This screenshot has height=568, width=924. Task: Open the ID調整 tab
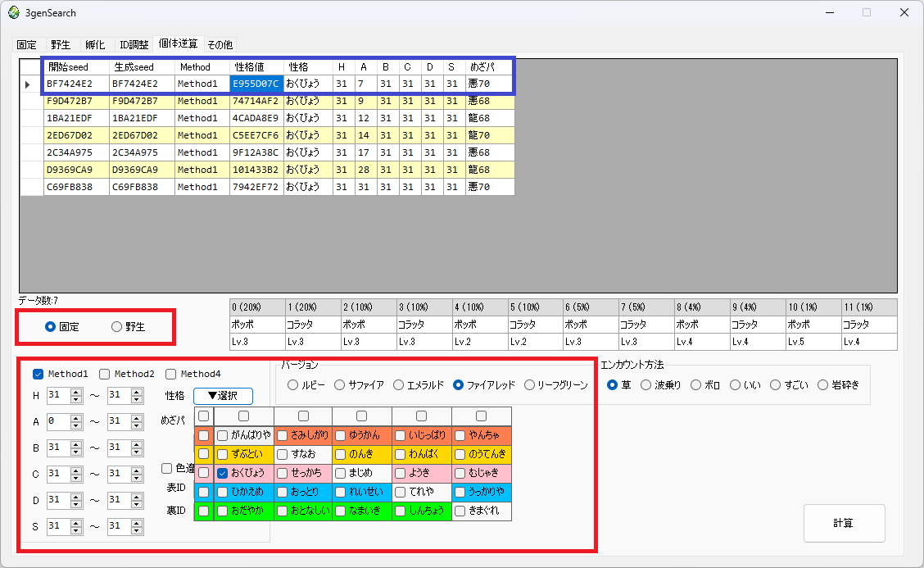pos(134,45)
